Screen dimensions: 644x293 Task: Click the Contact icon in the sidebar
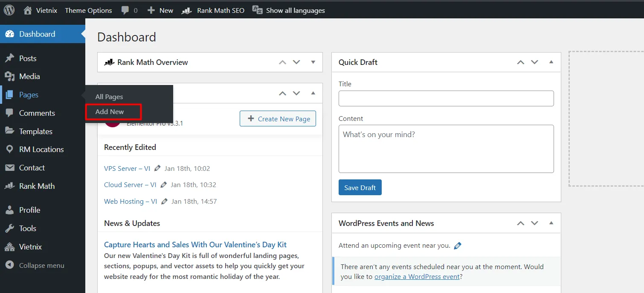9,167
